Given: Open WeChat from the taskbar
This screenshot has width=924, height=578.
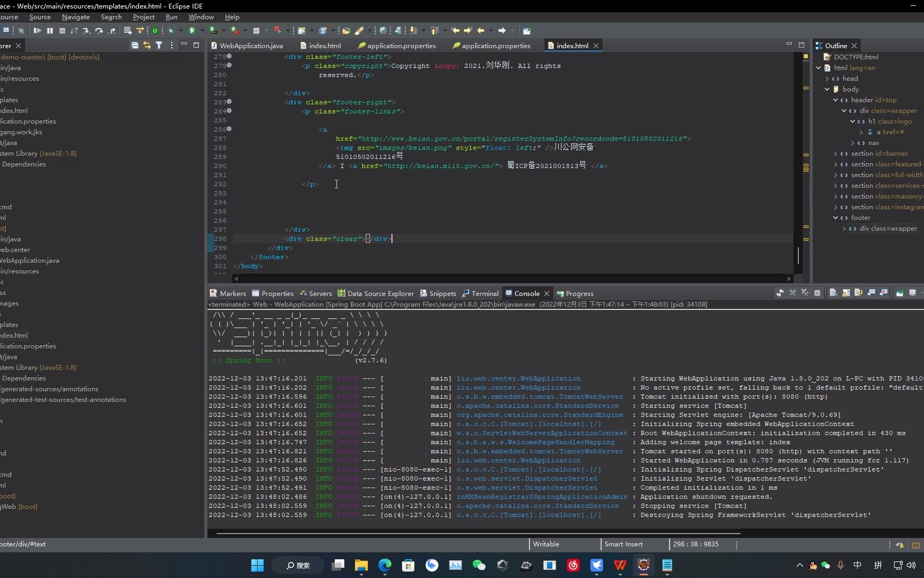Looking at the screenshot, I should click(x=479, y=565).
